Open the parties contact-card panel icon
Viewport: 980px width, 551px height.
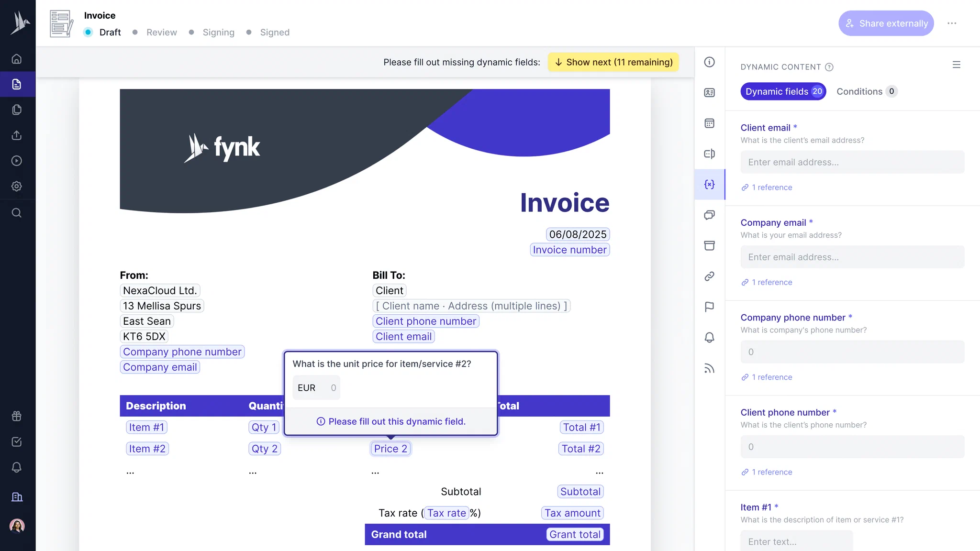click(710, 92)
